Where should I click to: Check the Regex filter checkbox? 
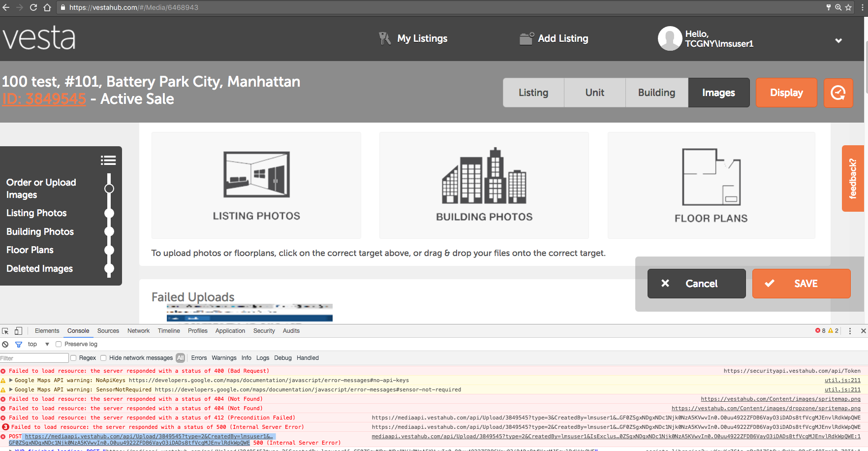[x=73, y=358]
